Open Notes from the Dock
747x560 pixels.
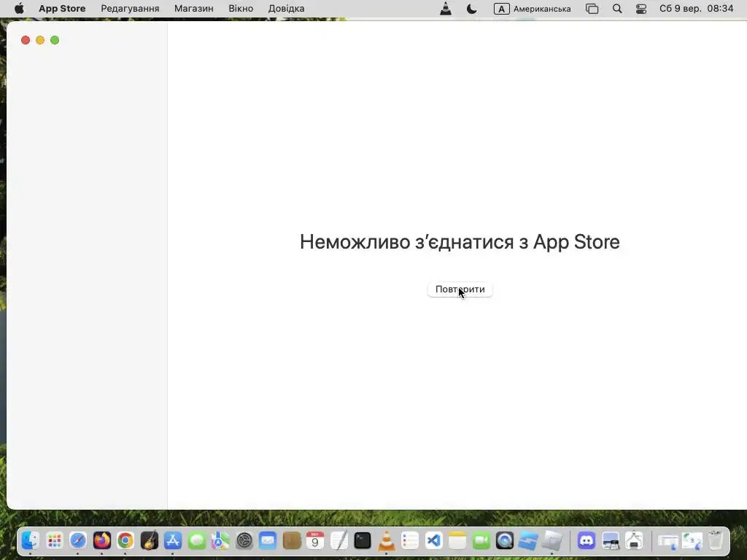pos(457,540)
